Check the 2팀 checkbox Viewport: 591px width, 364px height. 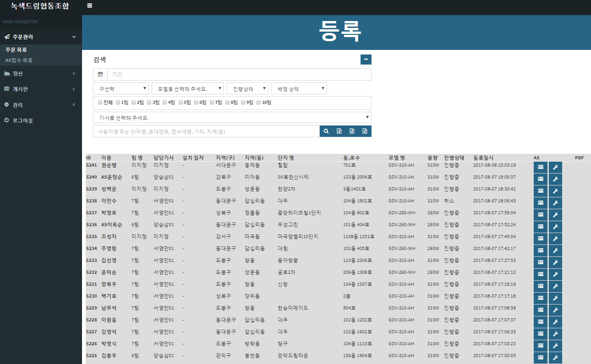(134, 103)
